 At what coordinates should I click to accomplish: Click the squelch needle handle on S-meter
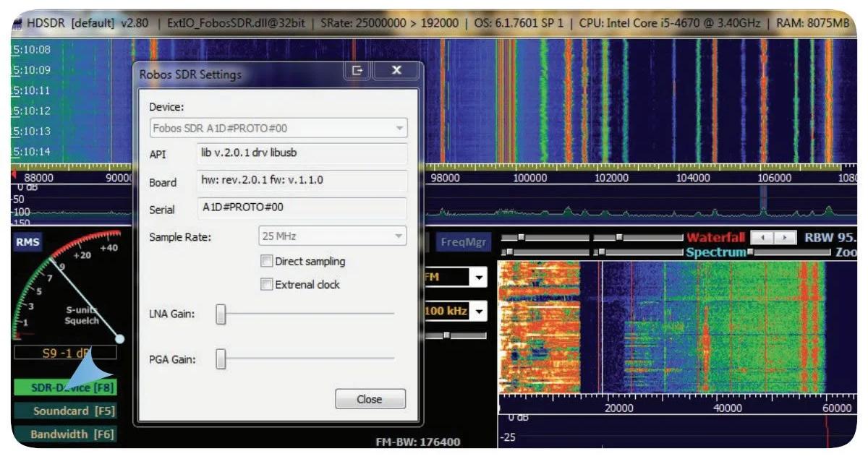click(x=120, y=338)
